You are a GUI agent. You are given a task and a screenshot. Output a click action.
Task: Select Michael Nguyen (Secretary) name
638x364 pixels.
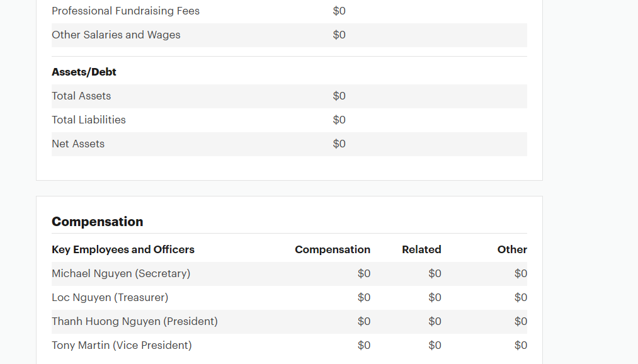pyautogui.click(x=121, y=273)
